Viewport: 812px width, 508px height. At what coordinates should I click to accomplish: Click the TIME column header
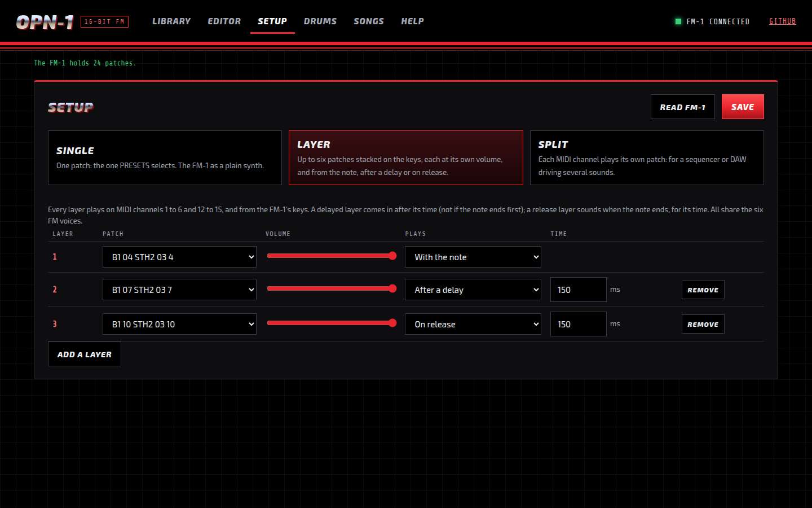point(559,234)
